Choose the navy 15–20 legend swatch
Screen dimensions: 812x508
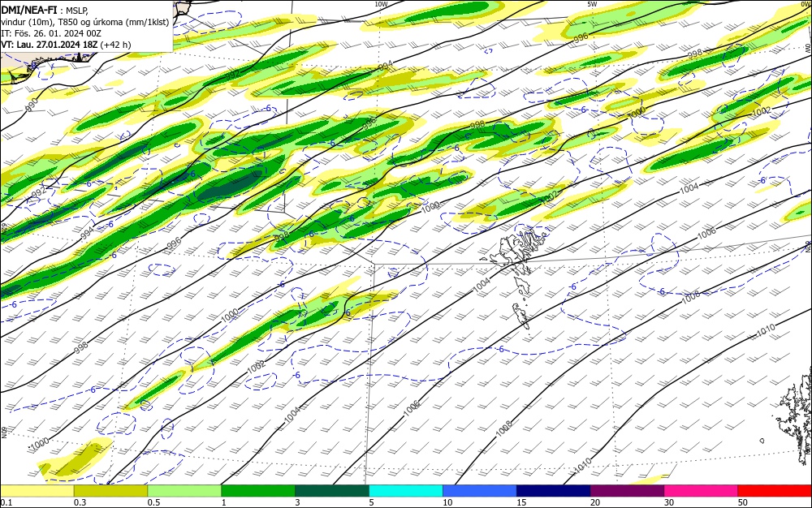click(554, 491)
